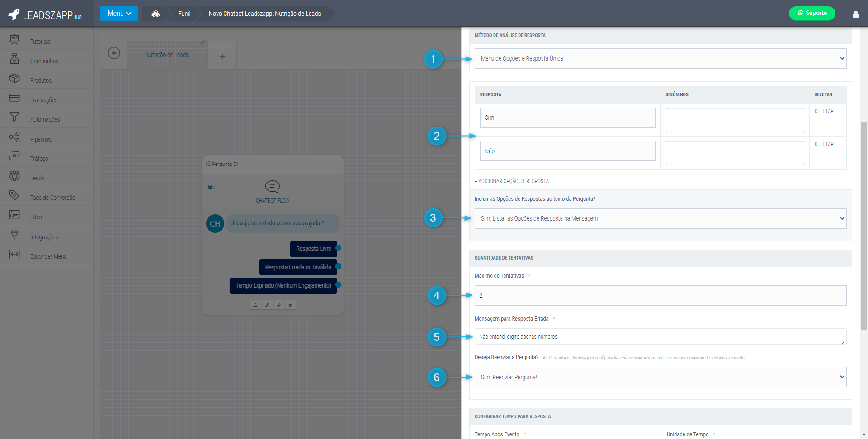This screenshot has width=868, height=439.
Task: Open the Listar Opções de Resposta dropdown
Action: 660,219
